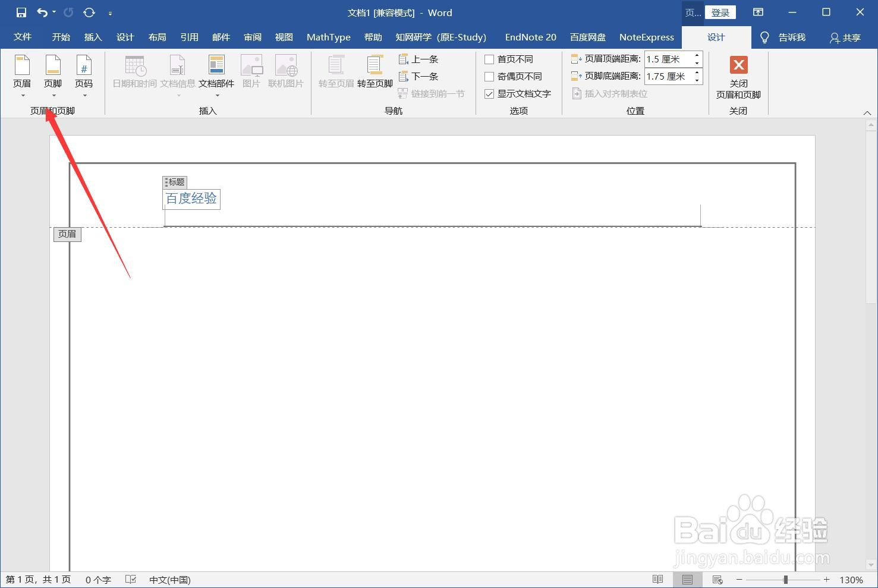Jump to the header with 转至页眉

click(335, 73)
